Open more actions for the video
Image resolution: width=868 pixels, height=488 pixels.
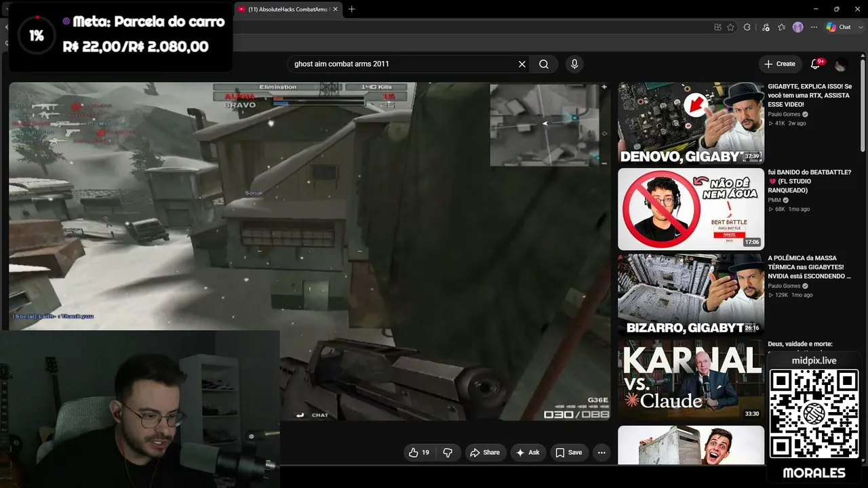[601, 453]
